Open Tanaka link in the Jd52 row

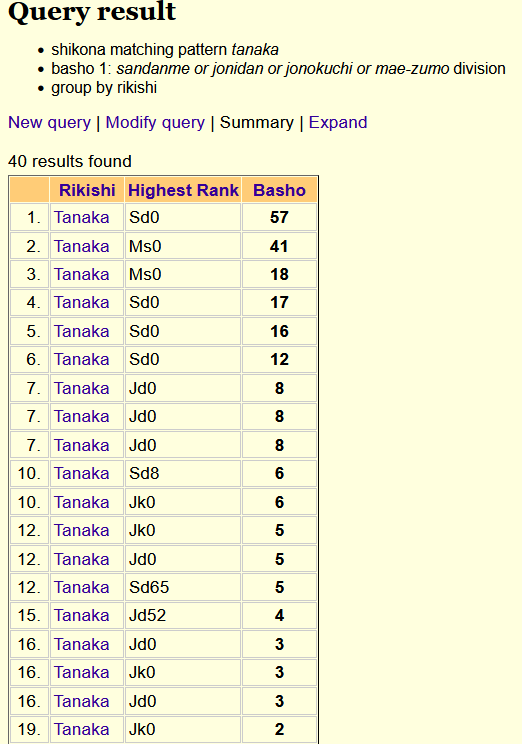pos(82,615)
